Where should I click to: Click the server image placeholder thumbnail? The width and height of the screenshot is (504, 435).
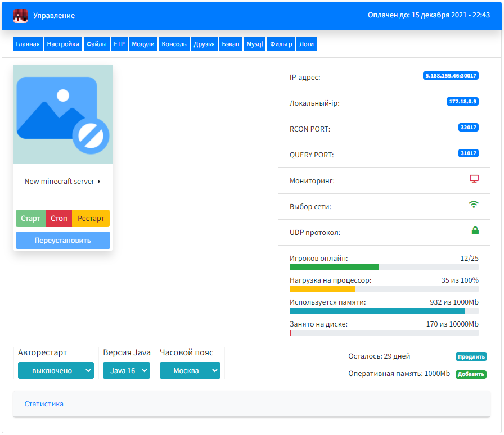[x=63, y=115]
